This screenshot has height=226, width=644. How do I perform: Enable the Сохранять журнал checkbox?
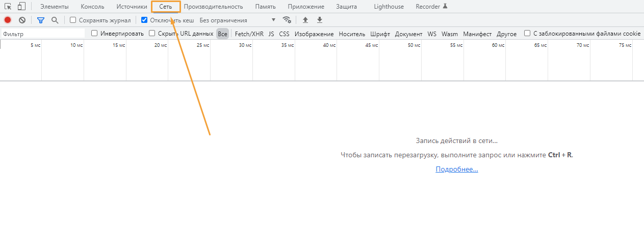point(73,20)
